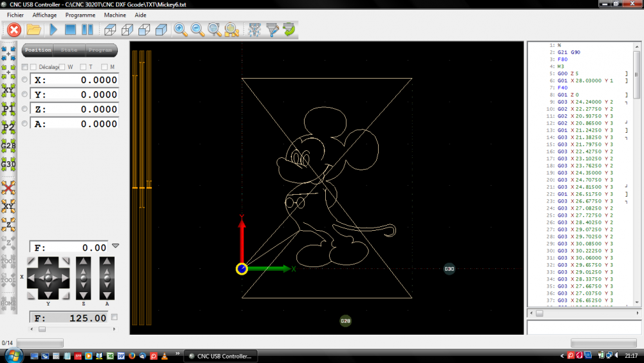Click the orange set XY offset icon
This screenshot has height=363, width=644.
coord(8,206)
